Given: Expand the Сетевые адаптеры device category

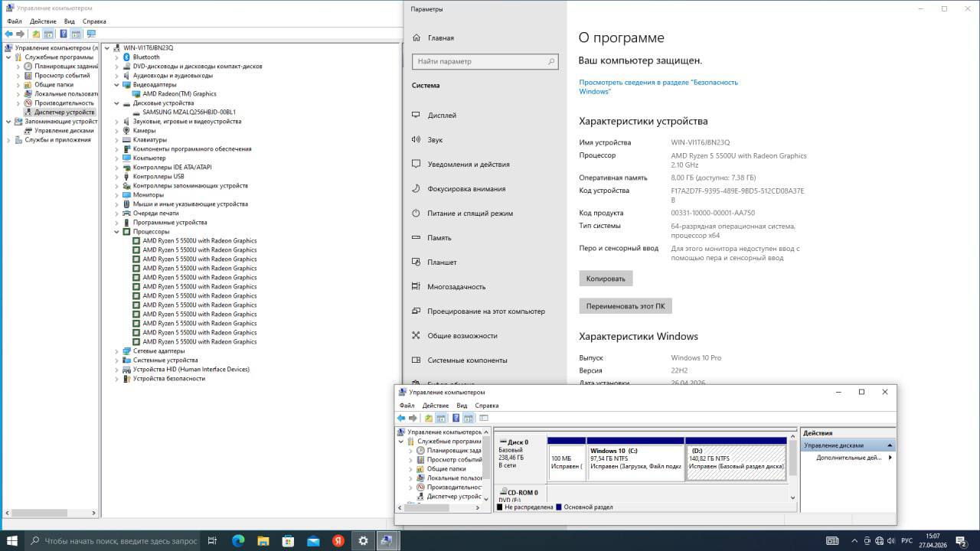Looking at the screenshot, I should tap(117, 351).
